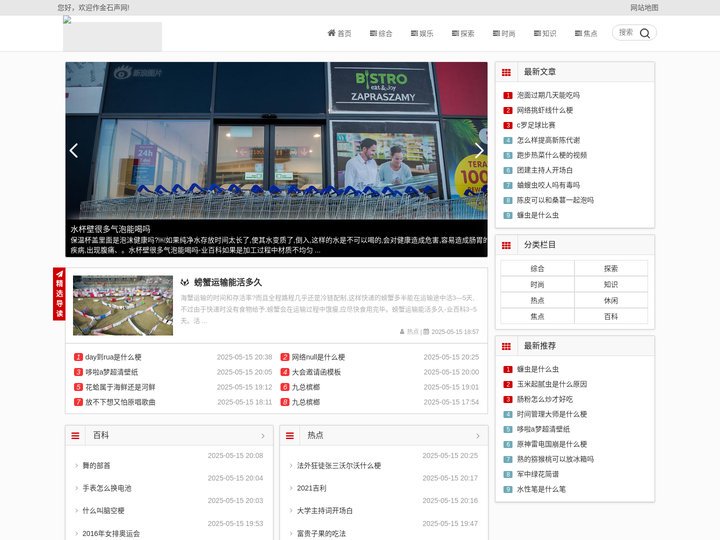Open the crab article thumbnail image
Viewport: 720px width, 540px height.
tap(123, 305)
